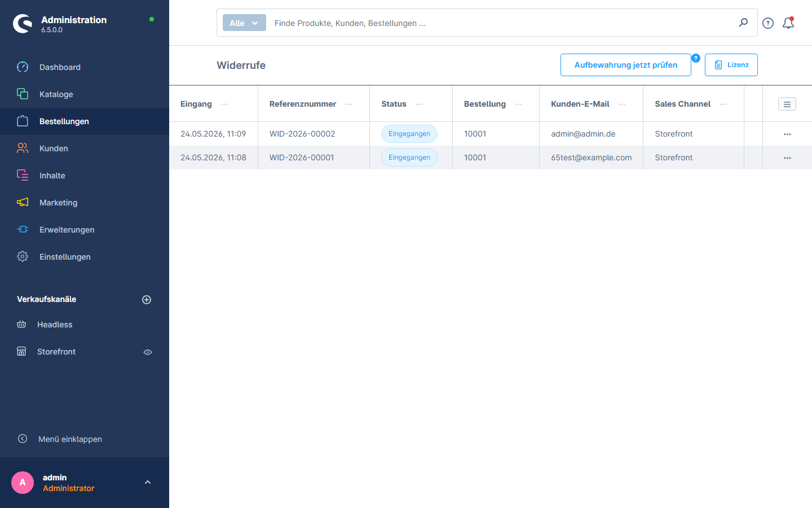812x508 pixels.
Task: Click the Lizenz button
Action: pos(731,65)
